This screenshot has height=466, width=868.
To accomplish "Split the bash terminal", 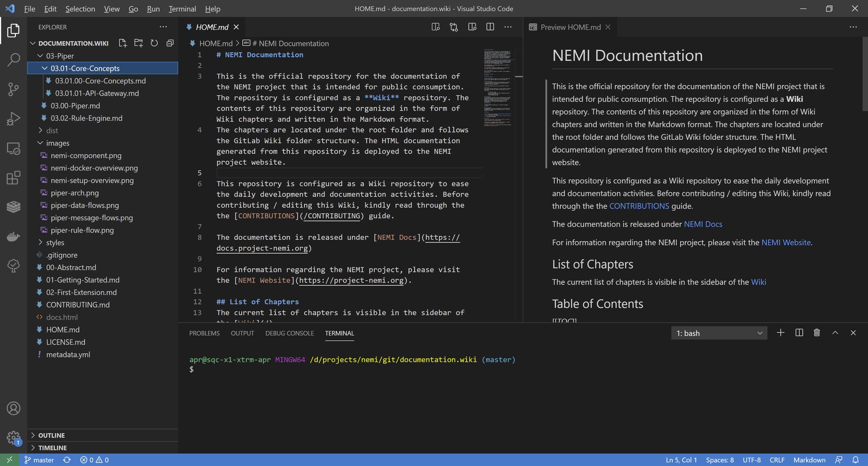I will point(798,333).
